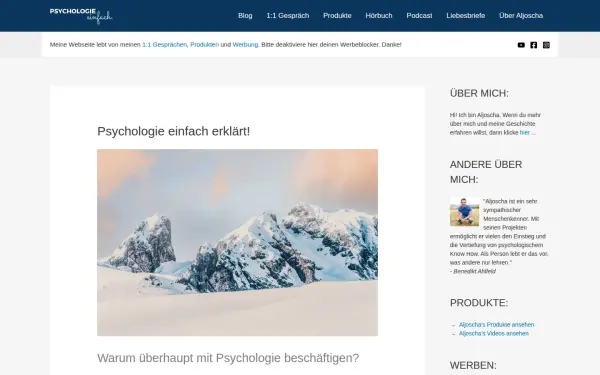Click the 'hier ...' link under Über mich
This screenshot has width=600, height=375.
click(528, 133)
